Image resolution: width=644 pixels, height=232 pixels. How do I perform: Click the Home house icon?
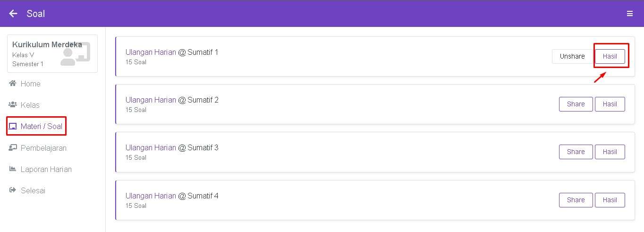pos(13,84)
